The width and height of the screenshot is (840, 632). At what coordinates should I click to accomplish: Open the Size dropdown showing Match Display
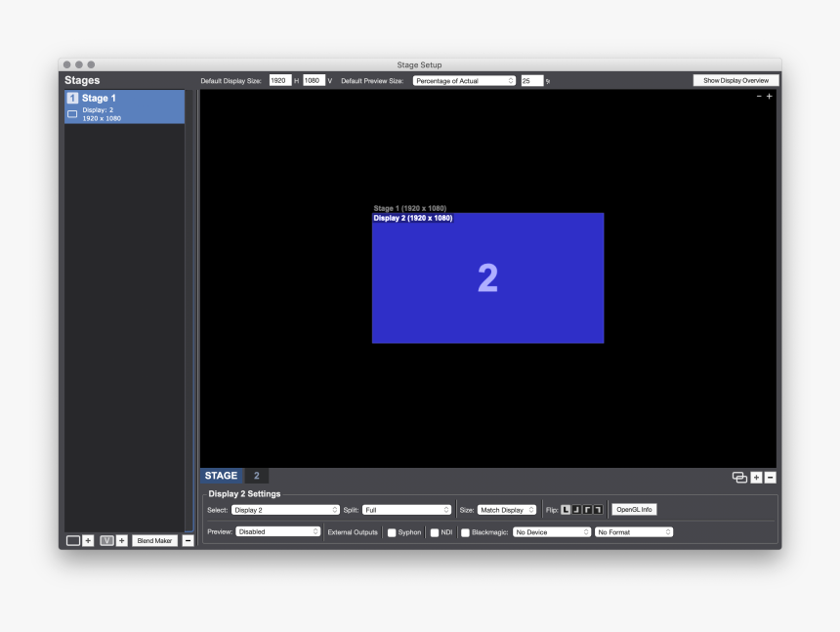coord(508,509)
